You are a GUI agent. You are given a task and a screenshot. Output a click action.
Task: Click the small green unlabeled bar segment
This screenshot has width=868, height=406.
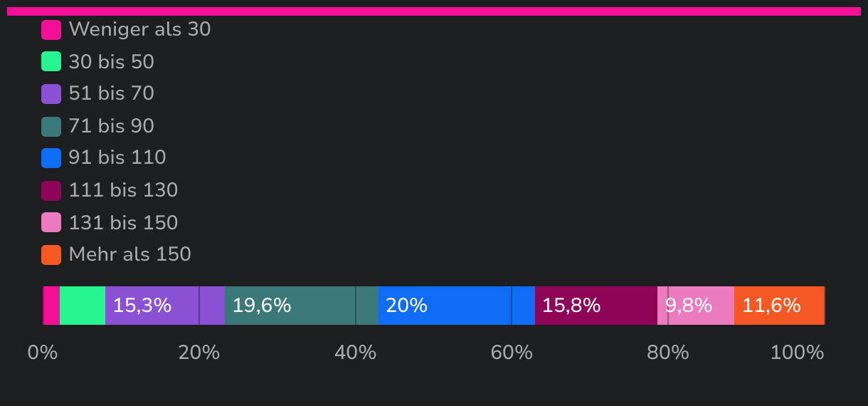point(83,306)
